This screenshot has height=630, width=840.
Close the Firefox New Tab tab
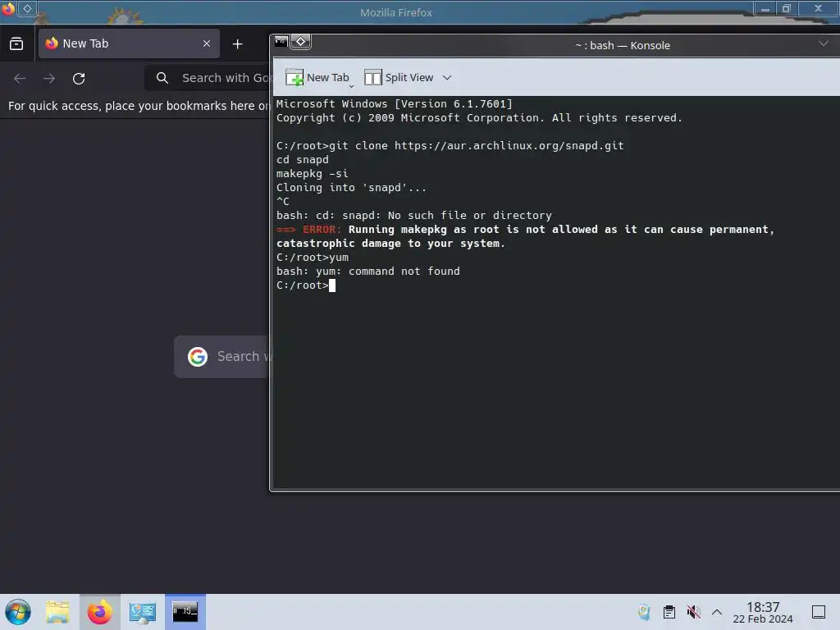click(x=207, y=43)
